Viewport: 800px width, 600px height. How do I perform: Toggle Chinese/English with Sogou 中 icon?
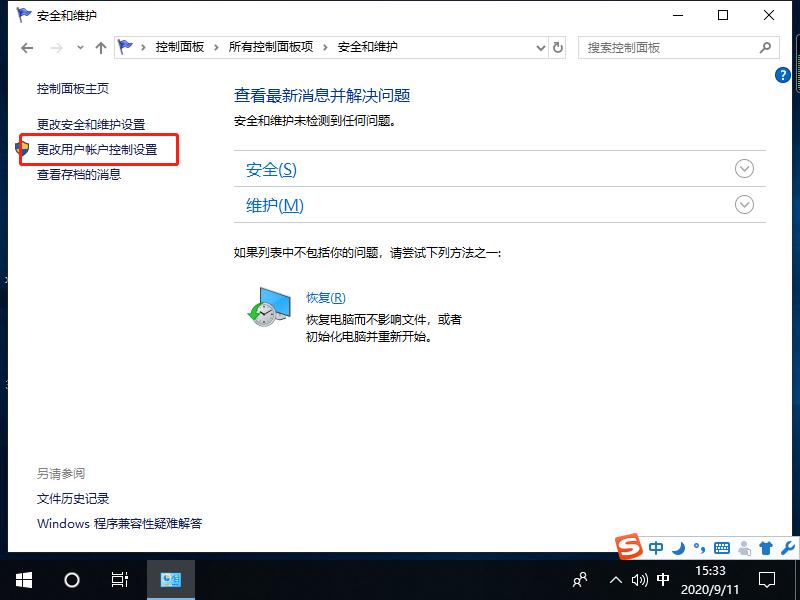[656, 548]
